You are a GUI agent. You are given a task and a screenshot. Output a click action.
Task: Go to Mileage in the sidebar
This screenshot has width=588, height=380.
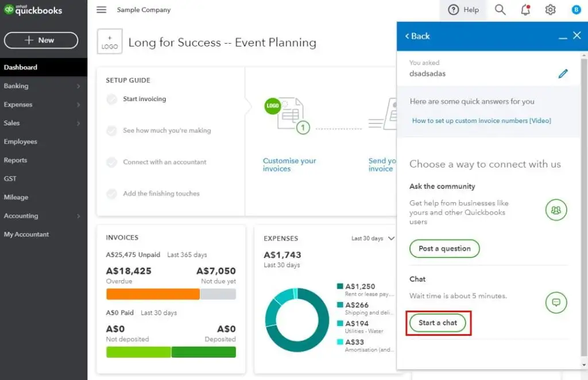[16, 197]
